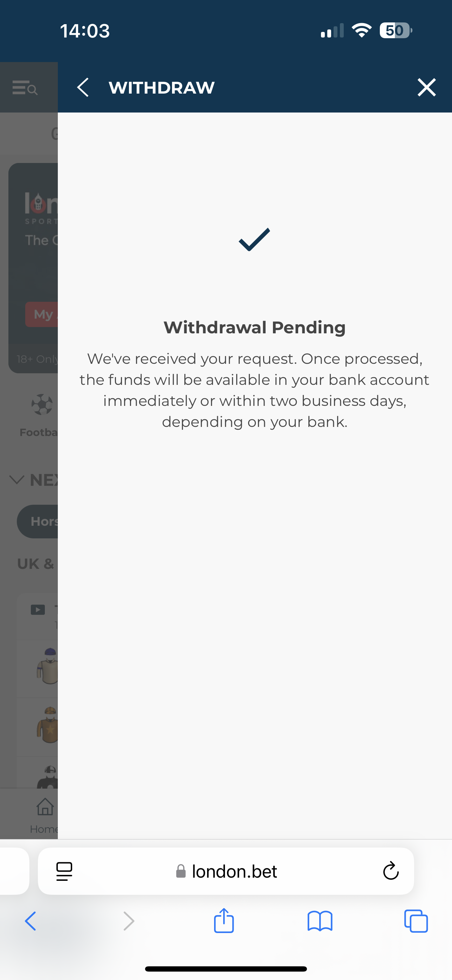The image size is (452, 980).
Task: Tap the page settings icon in address bar
Action: [x=65, y=871]
